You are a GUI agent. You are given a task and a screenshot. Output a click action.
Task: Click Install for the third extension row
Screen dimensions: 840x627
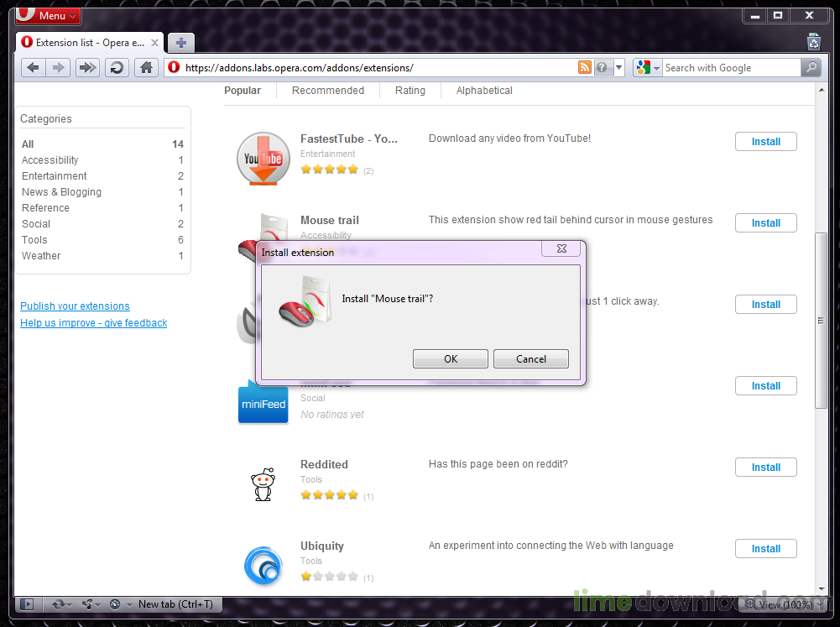[765, 305]
